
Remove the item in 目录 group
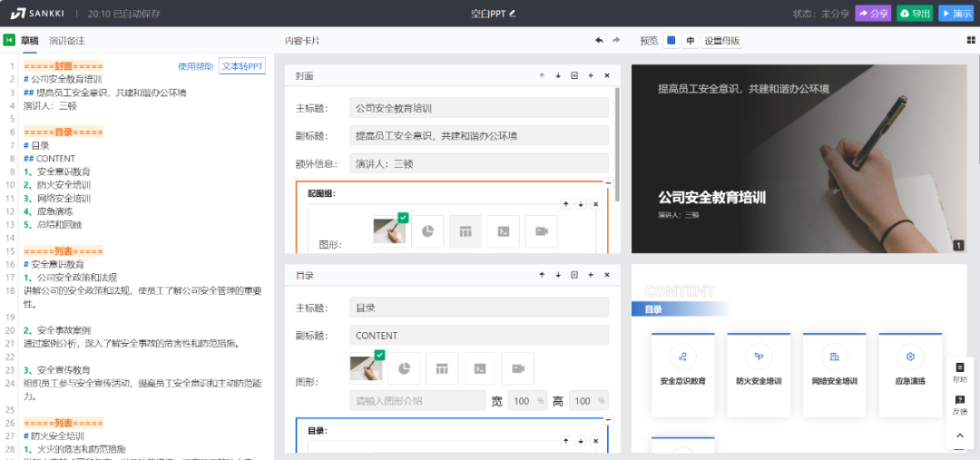click(x=595, y=441)
